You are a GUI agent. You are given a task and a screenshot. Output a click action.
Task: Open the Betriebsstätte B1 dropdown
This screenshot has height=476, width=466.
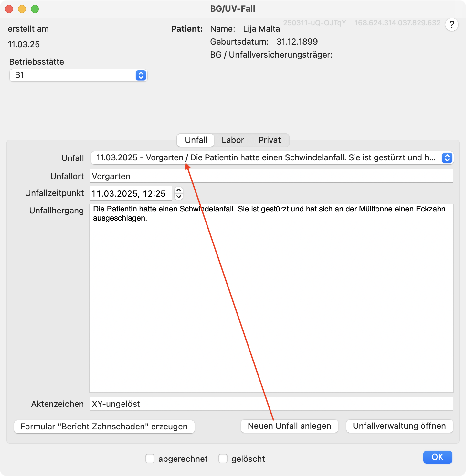[78, 75]
